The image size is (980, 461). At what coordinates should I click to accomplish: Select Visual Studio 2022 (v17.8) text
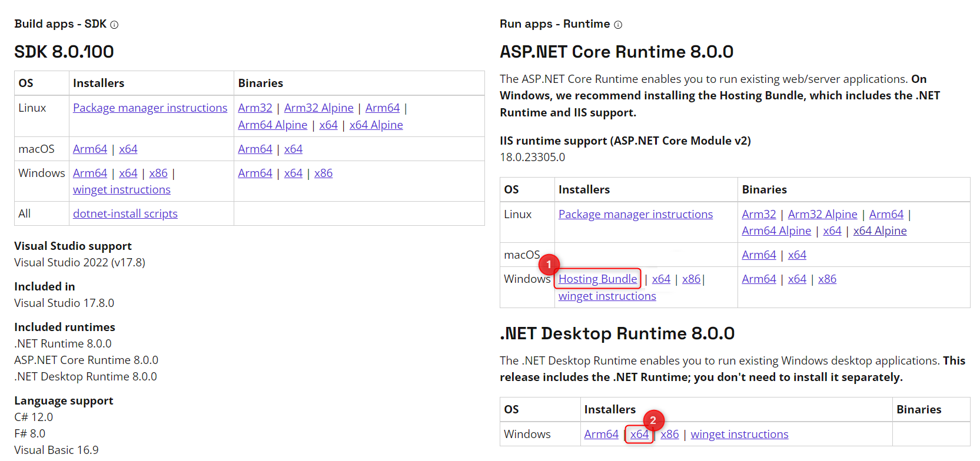(79, 262)
